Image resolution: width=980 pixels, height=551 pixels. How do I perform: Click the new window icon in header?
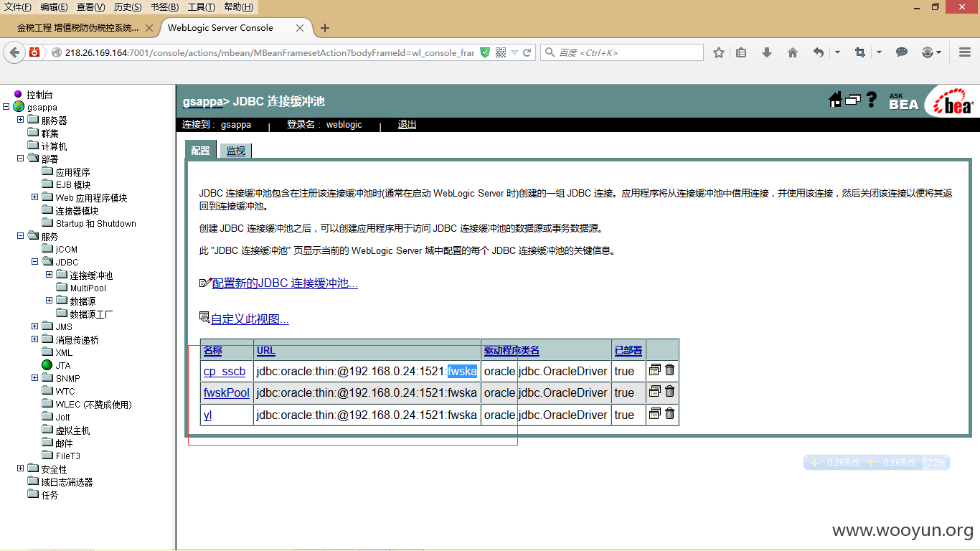pyautogui.click(x=853, y=100)
